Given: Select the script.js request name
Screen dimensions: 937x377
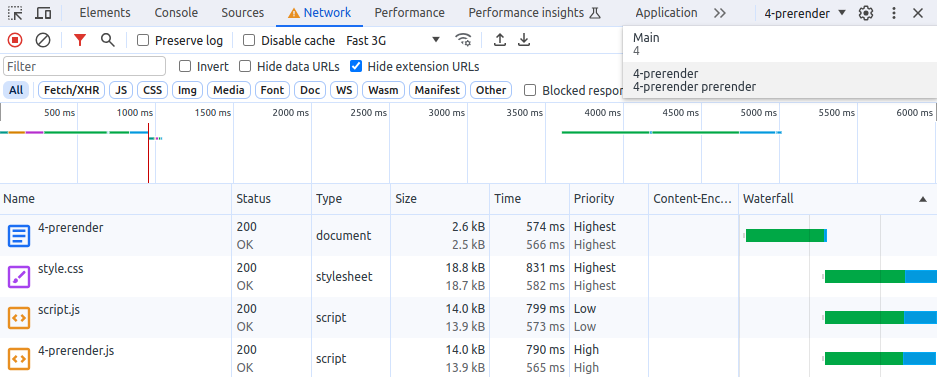Looking at the screenshot, I should pos(59,309).
